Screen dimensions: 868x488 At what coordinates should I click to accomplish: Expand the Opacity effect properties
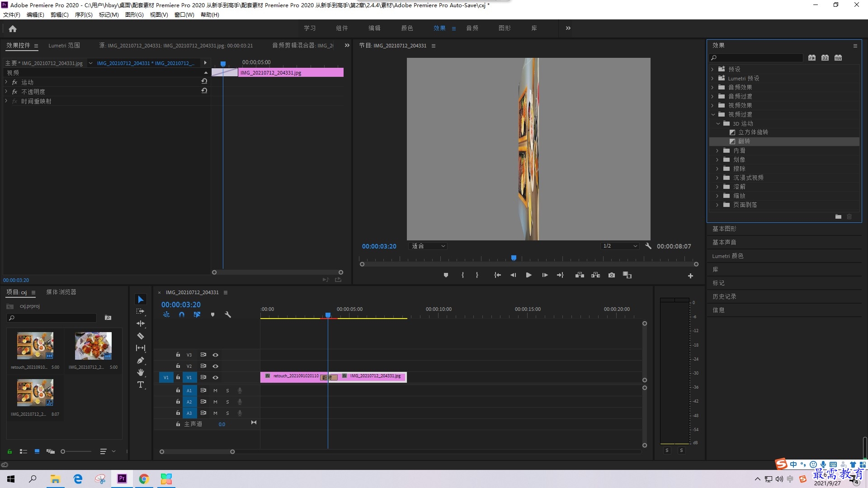pyautogui.click(x=6, y=92)
